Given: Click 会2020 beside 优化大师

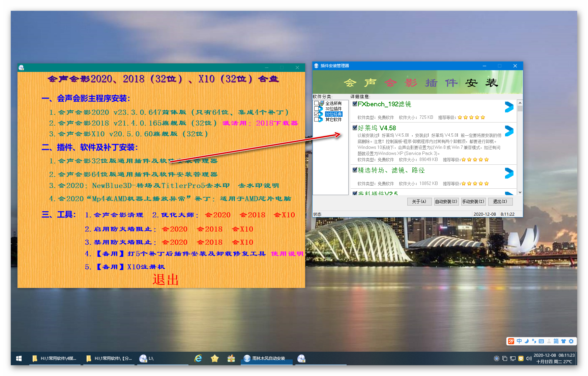Looking at the screenshot, I should click(x=218, y=215).
